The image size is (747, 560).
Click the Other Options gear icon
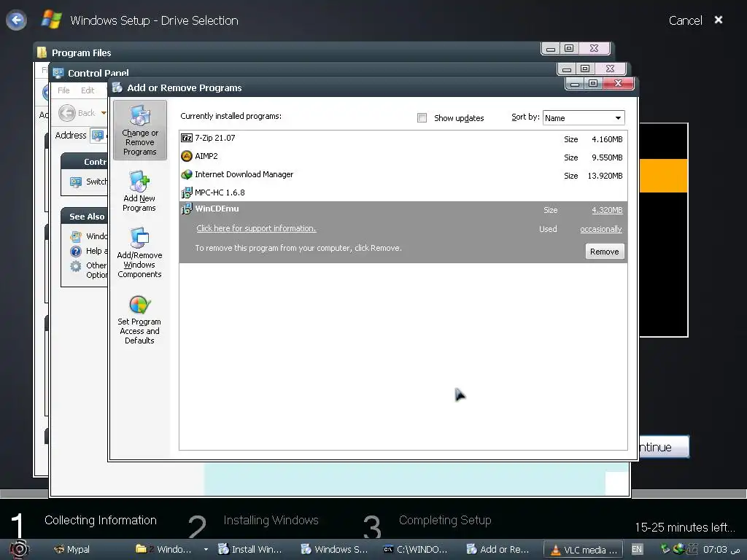pyautogui.click(x=75, y=266)
